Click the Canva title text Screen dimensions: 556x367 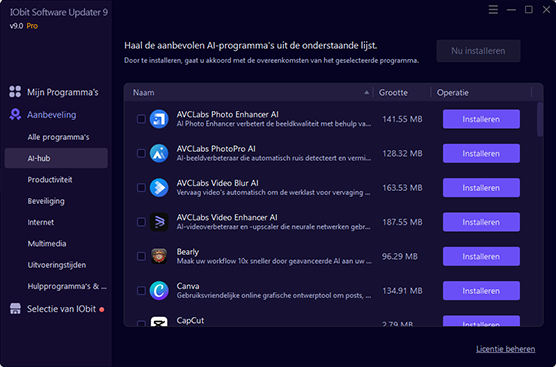point(188,286)
